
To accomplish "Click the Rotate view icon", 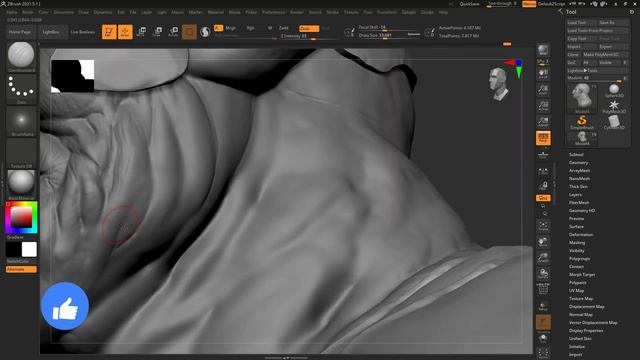I will coord(543,273).
